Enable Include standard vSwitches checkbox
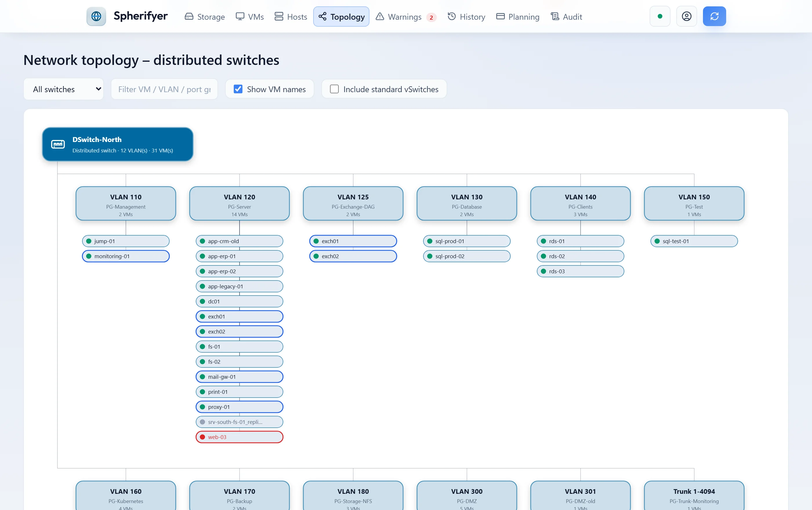Screen dimensions: 812x510 [334, 89]
